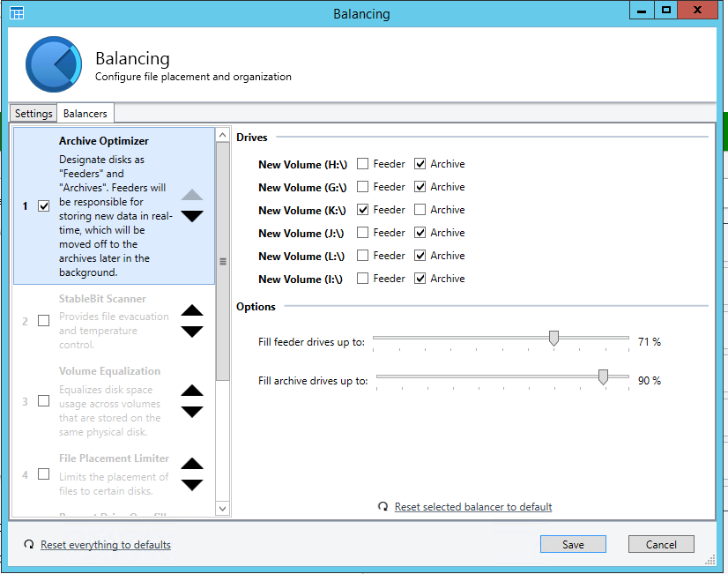Adjust the Fill feeder drives slider handle
The height and width of the screenshot is (574, 728).
[x=553, y=338]
